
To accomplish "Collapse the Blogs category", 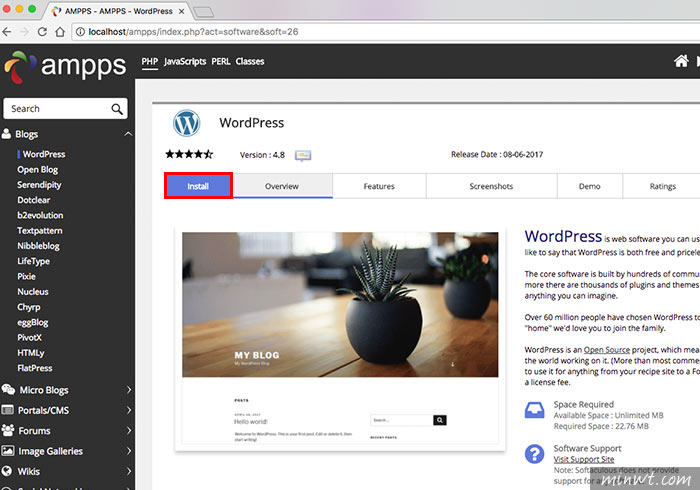I will 128,134.
